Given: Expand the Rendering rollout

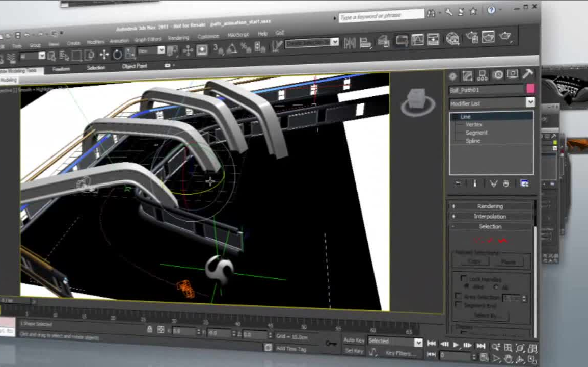Looking at the screenshot, I should point(490,206).
